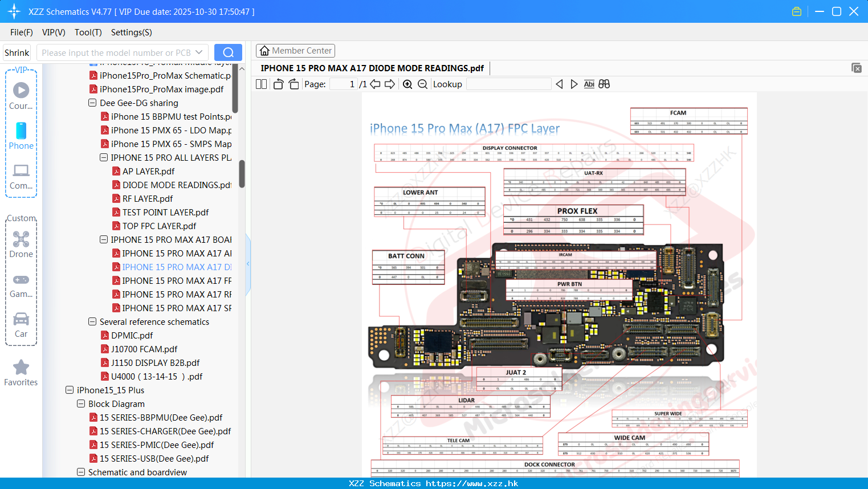Open J1150 DISPLAY B2B.pdf
868x489 pixels.
(155, 362)
